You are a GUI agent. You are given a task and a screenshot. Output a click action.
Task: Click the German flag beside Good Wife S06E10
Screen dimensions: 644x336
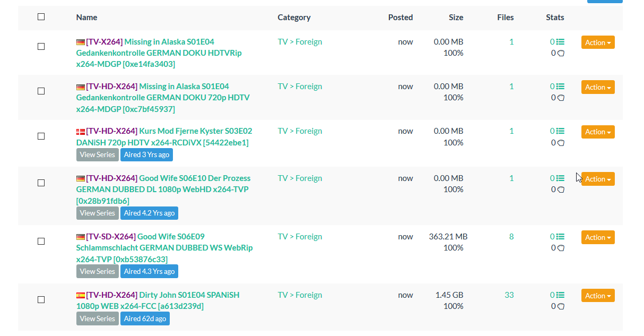81,178
